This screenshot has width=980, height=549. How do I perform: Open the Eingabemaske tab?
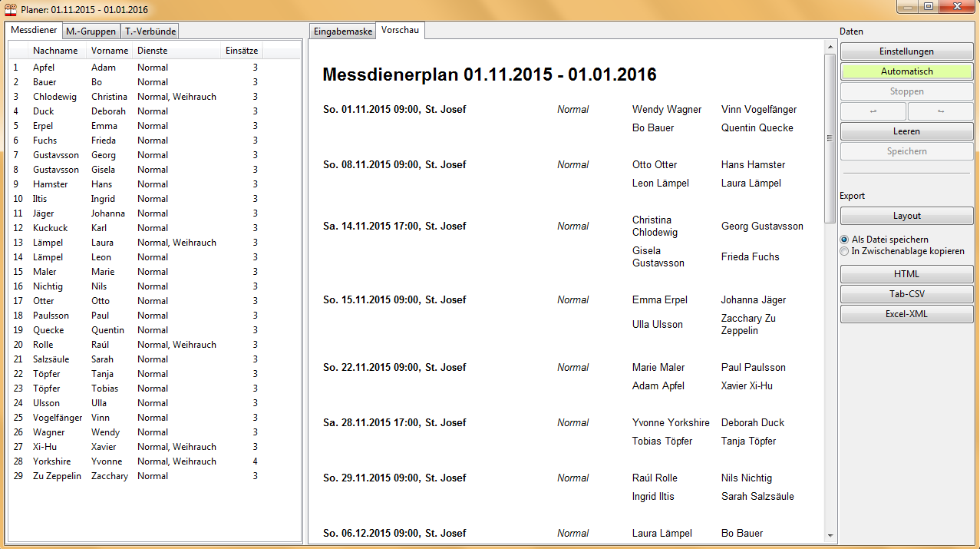[x=343, y=31]
